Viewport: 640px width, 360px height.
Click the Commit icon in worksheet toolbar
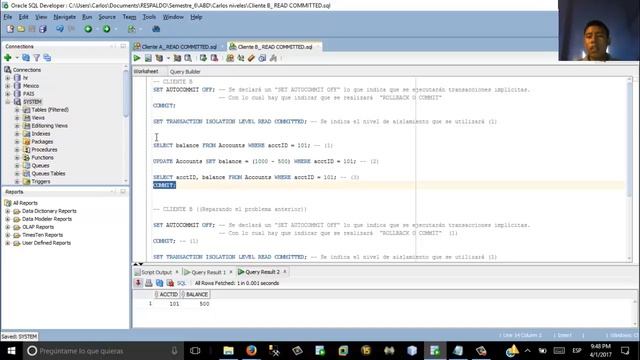[203, 58]
